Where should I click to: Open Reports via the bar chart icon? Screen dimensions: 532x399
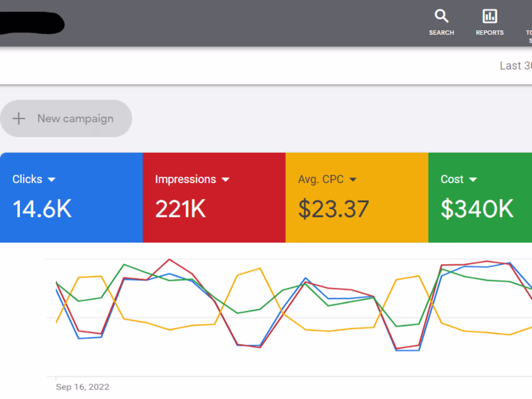tap(489, 16)
